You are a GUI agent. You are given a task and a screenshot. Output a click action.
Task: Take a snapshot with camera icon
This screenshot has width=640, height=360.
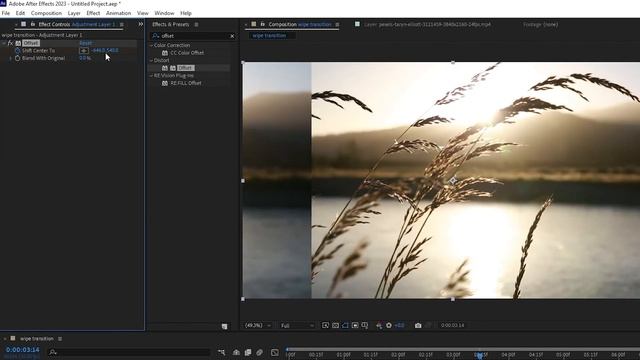tap(418, 325)
